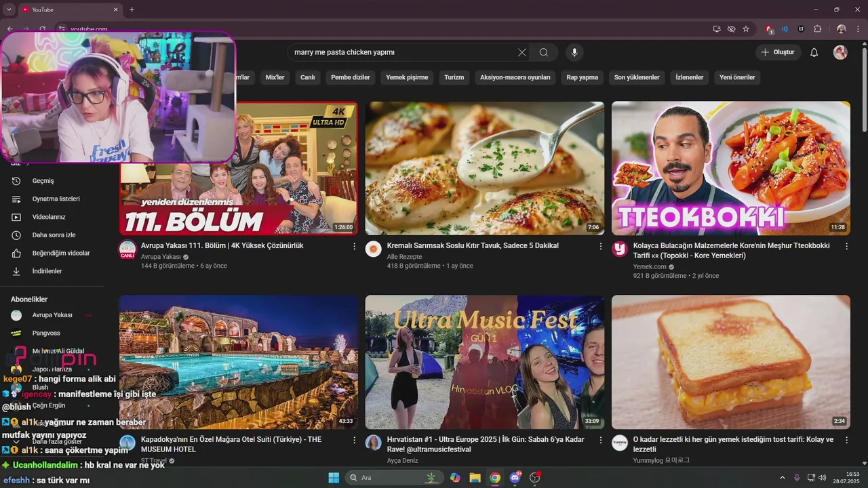The image size is (868, 488).
Task: Click the crossed-eye icon in address bar
Action: click(731, 29)
